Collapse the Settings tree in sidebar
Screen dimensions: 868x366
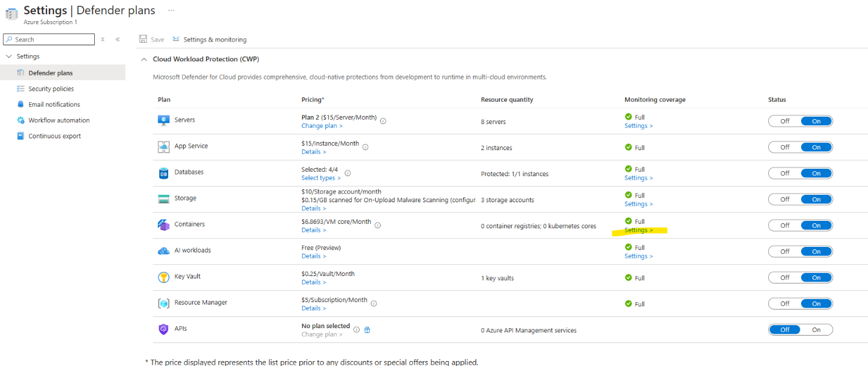coord(9,56)
